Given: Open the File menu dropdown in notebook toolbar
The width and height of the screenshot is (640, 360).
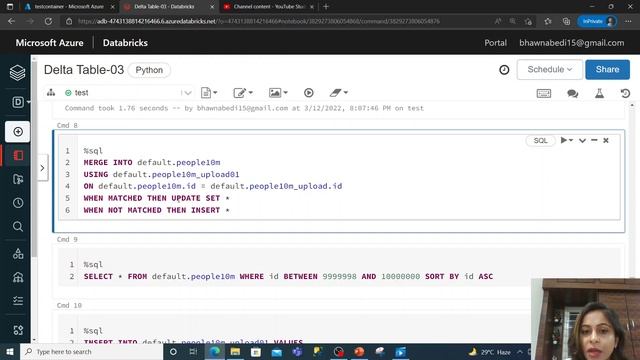Looking at the screenshot, I should pyautogui.click(x=209, y=93).
